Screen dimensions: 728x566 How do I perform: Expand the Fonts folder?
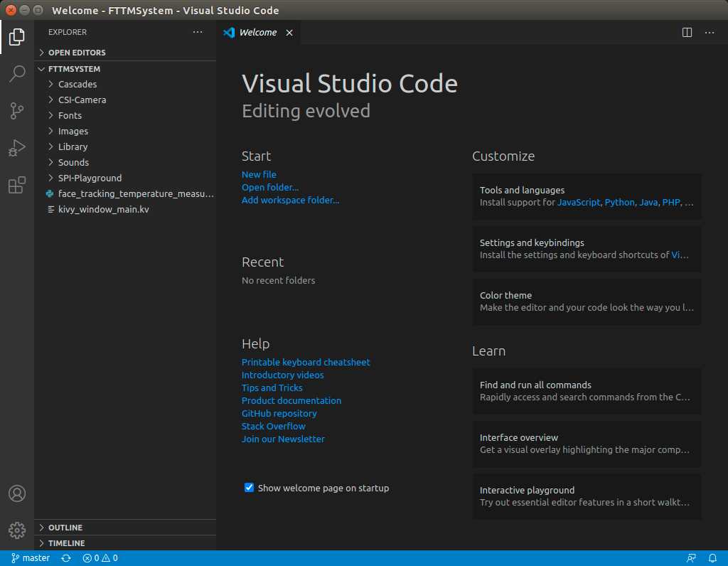point(125,116)
